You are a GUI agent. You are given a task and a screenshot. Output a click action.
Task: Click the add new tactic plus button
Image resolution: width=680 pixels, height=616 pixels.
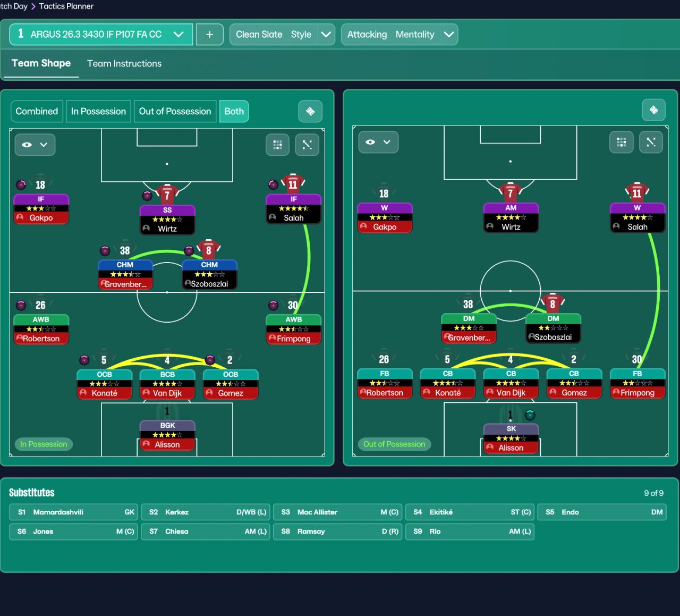coord(210,35)
